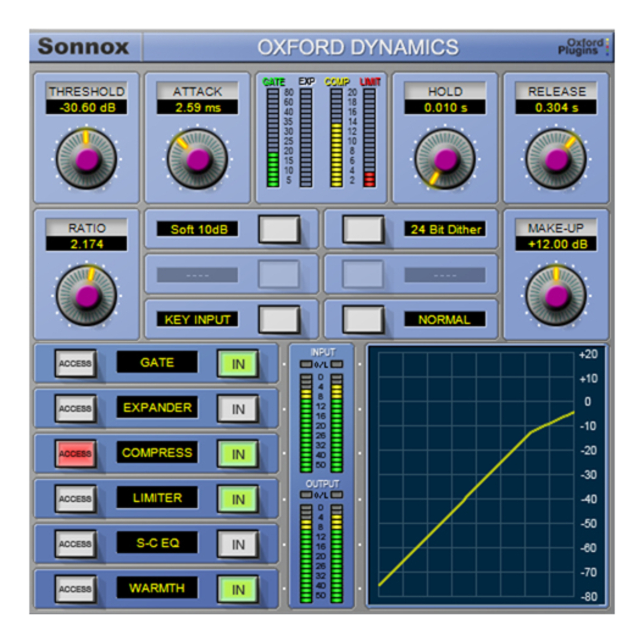Disable the WARMTH IN switch

coord(238,588)
